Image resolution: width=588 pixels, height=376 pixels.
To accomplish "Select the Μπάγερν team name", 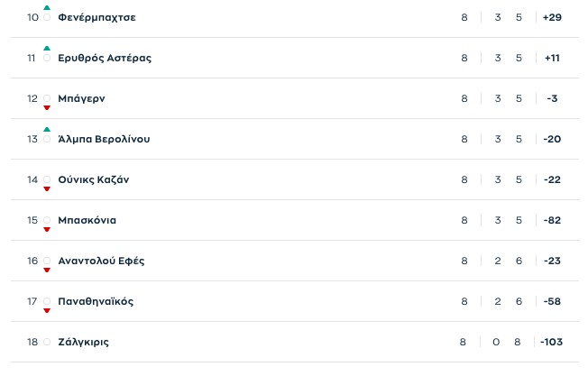I will pyautogui.click(x=80, y=98).
